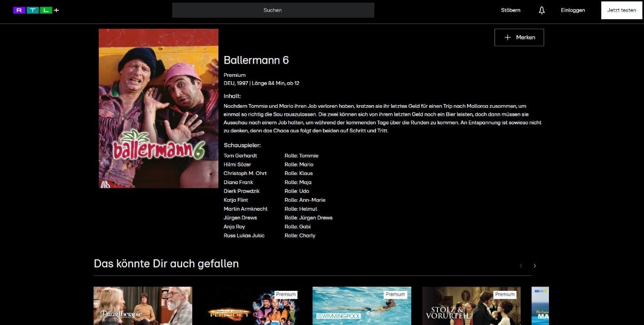This screenshot has width=644, height=325.
Task: Click actor name Diana Frank
Action: tap(238, 183)
